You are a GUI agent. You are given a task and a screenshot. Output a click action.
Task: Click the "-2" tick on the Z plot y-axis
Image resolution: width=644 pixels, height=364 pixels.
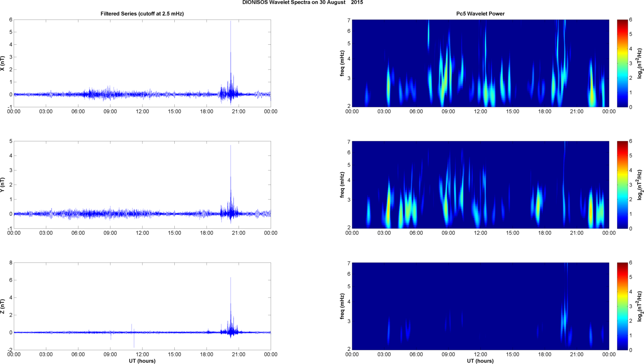point(10,350)
